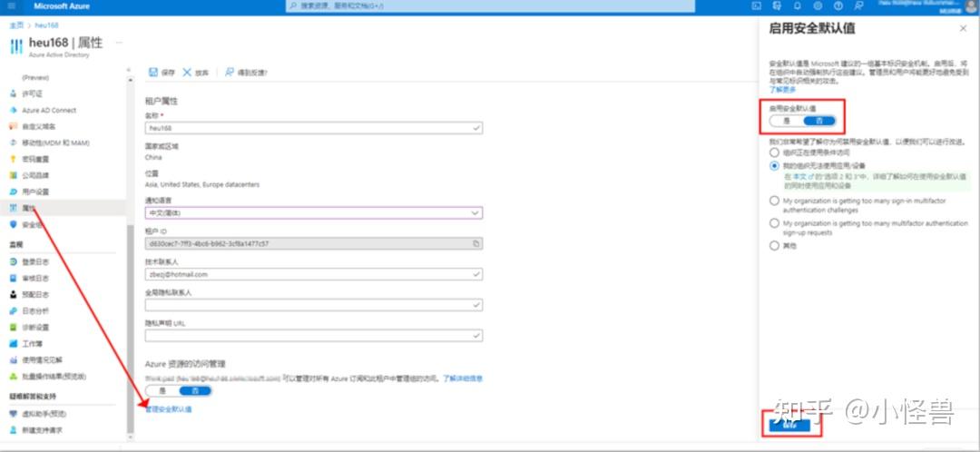Select 'too many multifactor sign-up requests' option

pos(774,223)
